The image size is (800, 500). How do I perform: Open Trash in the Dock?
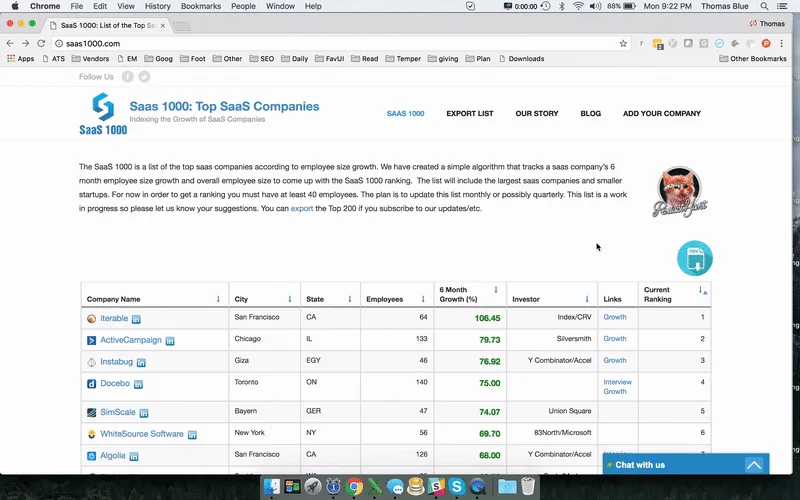(528, 486)
